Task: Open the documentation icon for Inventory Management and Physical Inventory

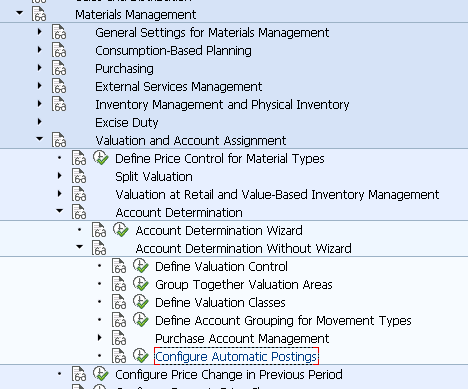Action: pos(59,104)
